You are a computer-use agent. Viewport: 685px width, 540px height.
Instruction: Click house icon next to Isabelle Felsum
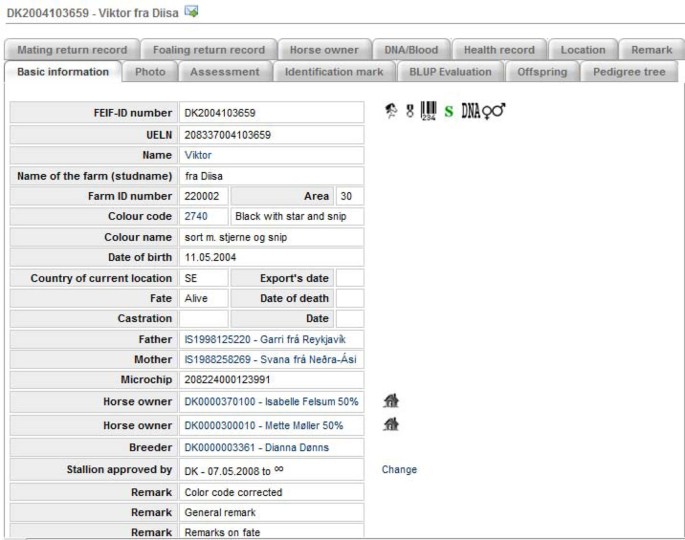coord(392,401)
